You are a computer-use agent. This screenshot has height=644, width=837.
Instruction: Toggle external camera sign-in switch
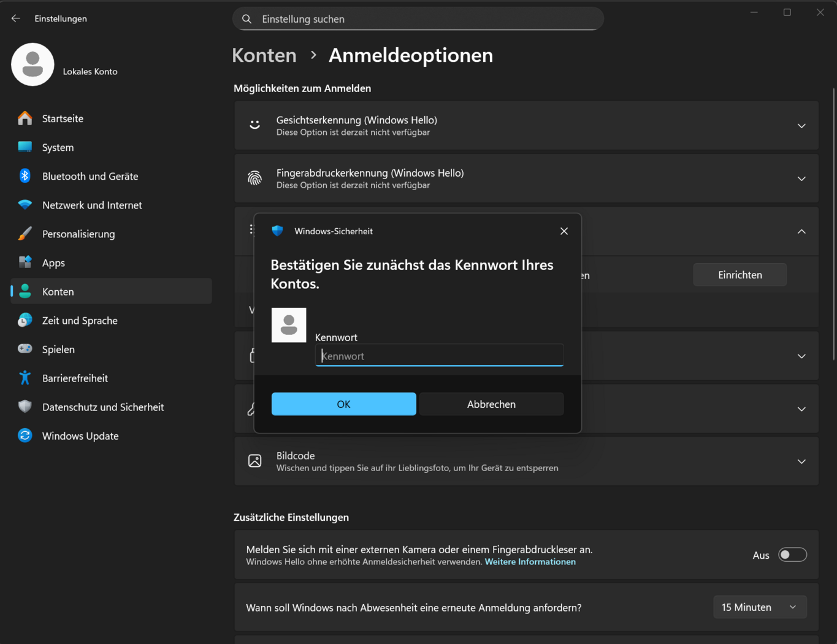pos(792,555)
